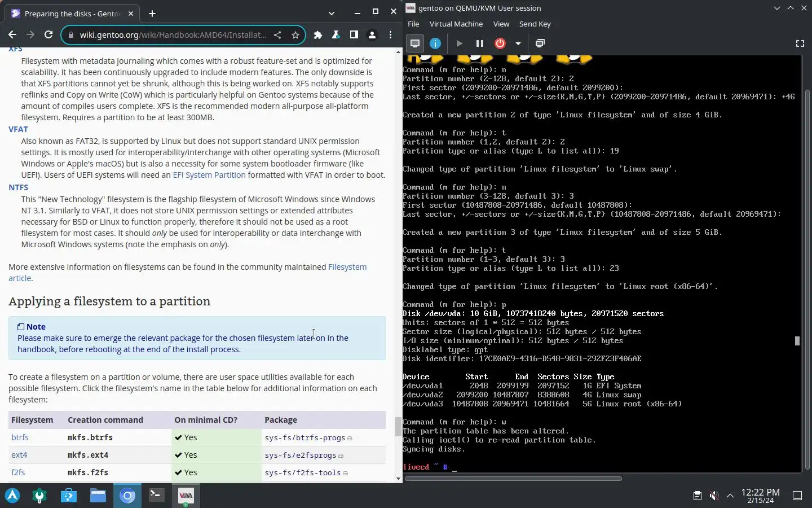Switch to Chromium browser in taskbar
812x508 pixels.
[127, 496]
